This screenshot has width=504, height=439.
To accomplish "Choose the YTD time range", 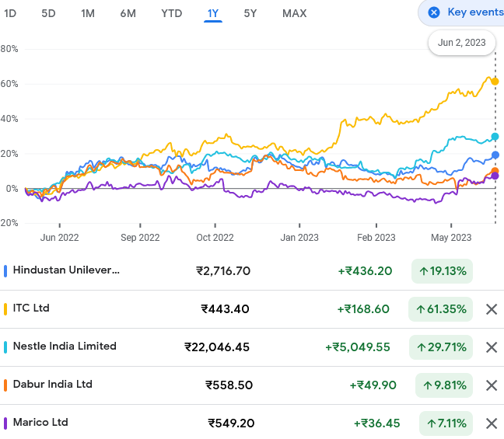I will coord(172,13).
